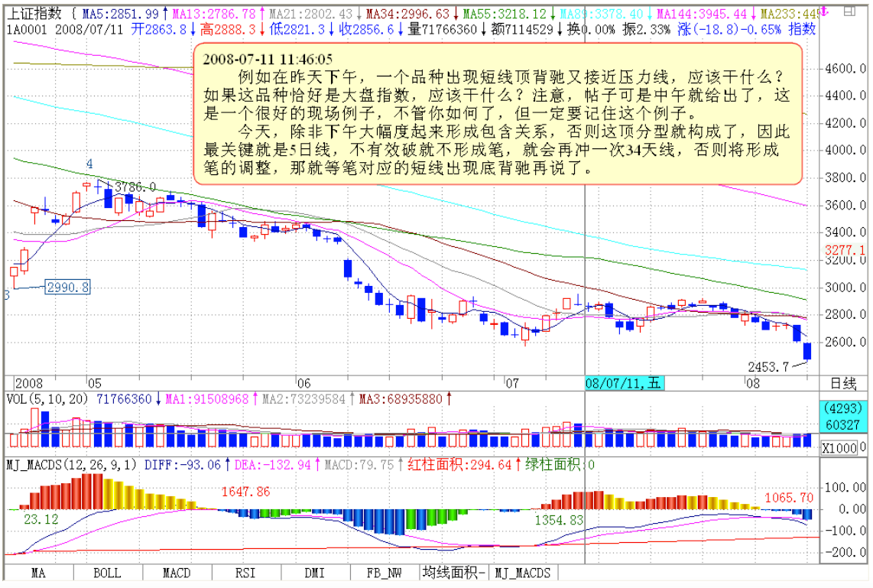Open the MACD indicator tab

[176, 573]
